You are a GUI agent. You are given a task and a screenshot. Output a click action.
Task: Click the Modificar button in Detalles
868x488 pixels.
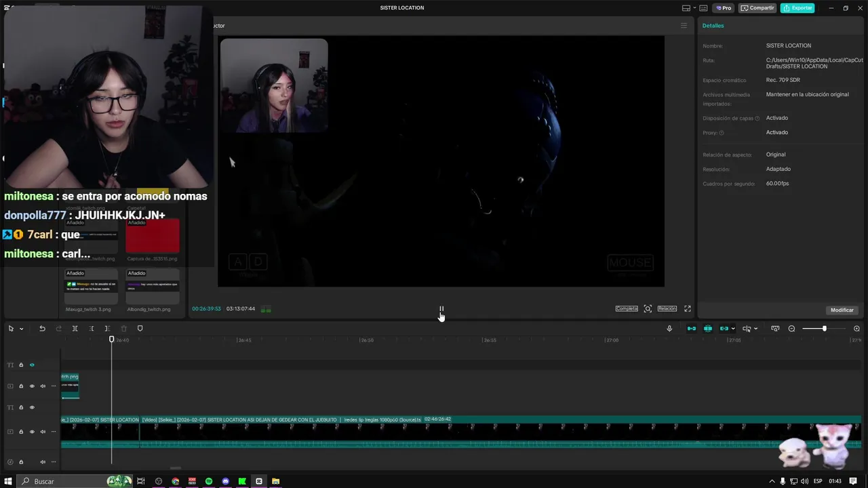coord(842,310)
